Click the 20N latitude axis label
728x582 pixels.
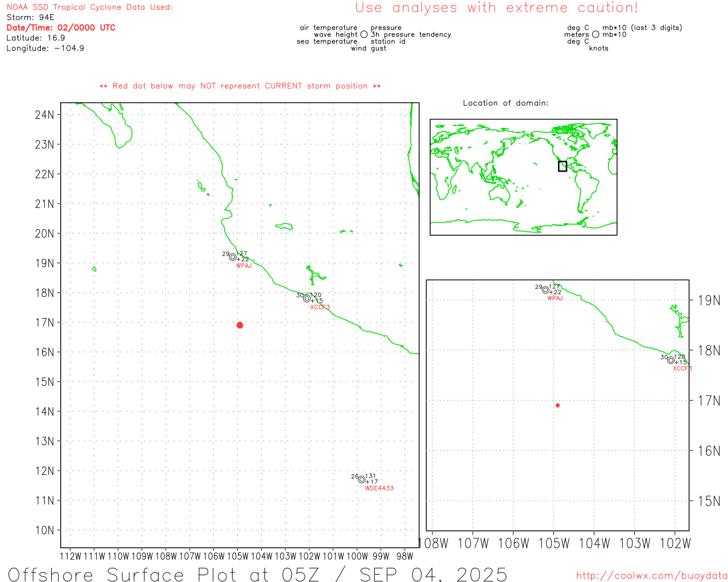click(x=44, y=234)
